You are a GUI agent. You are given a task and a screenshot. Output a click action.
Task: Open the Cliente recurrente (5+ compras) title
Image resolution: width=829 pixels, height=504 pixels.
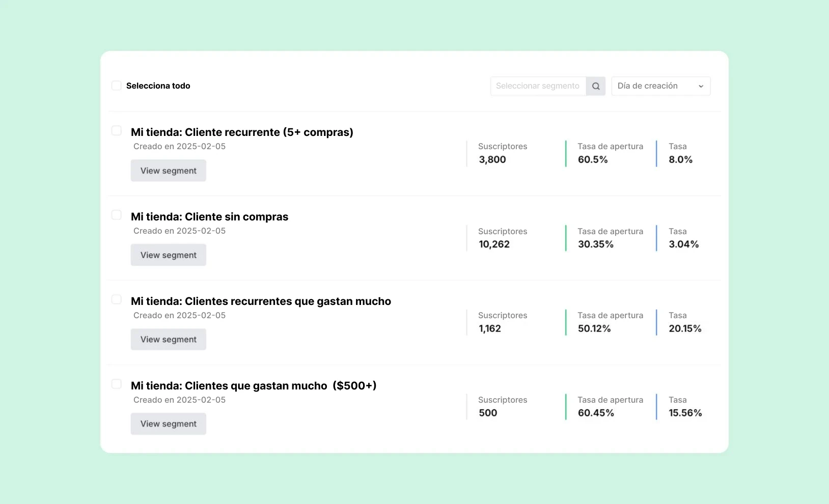tap(242, 132)
